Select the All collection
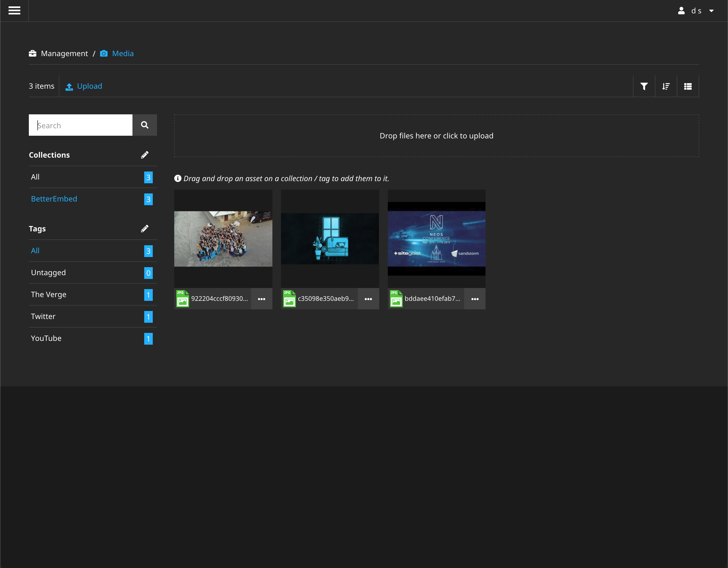728x568 pixels. point(93,177)
